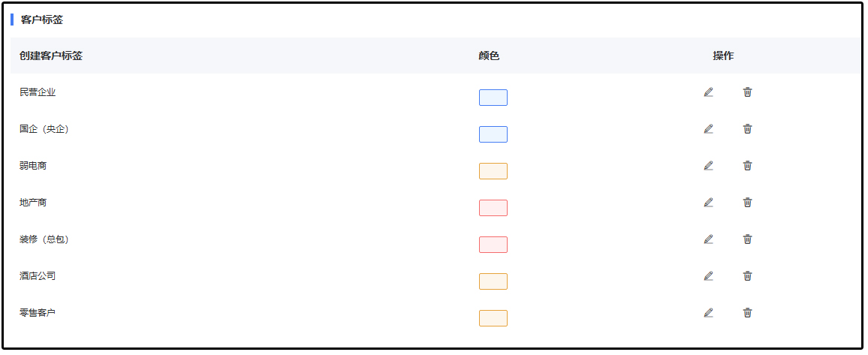Click the 颜色 column header

(488, 56)
